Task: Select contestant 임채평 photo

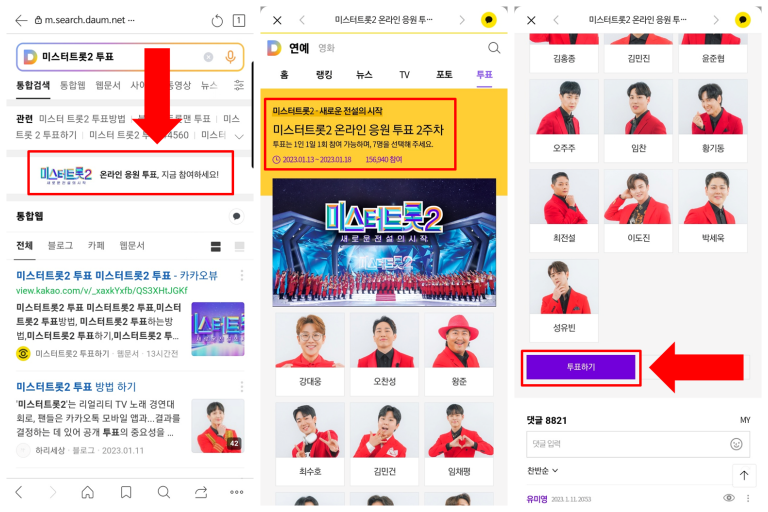Action: 459,431
